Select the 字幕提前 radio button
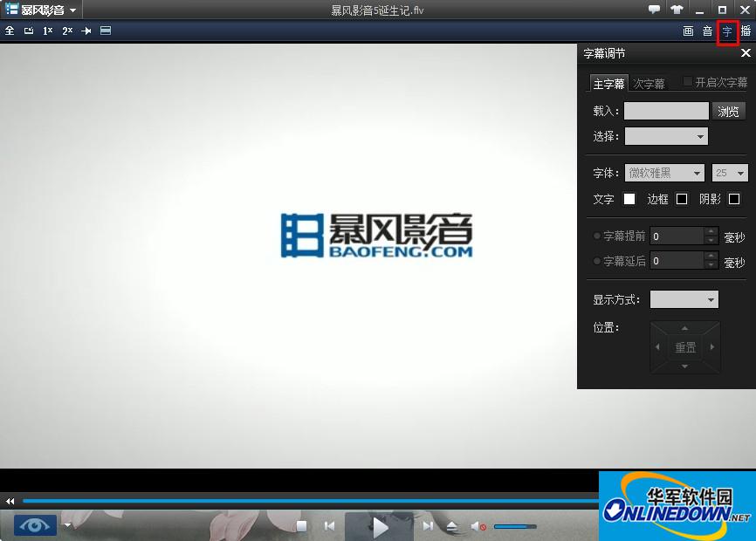 click(597, 236)
